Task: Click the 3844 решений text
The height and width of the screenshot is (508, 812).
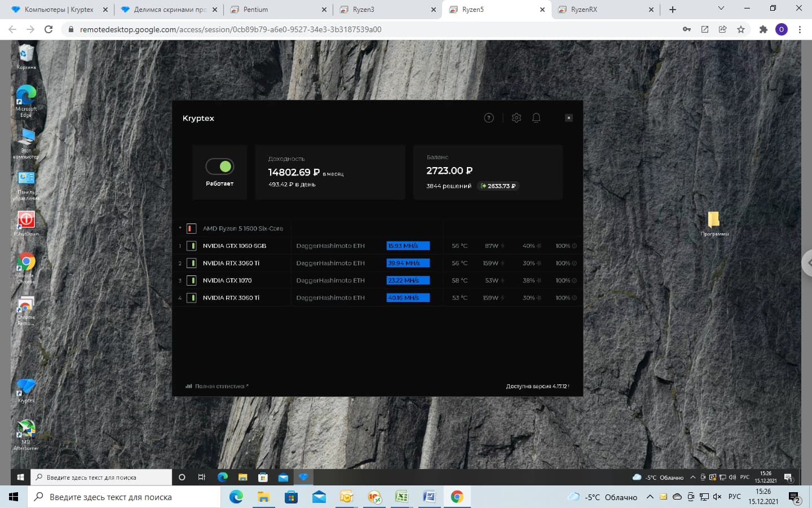Action: (449, 186)
